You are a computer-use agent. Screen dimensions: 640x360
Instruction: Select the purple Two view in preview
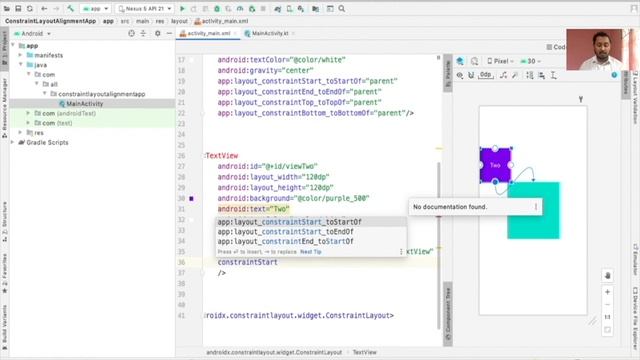point(495,165)
